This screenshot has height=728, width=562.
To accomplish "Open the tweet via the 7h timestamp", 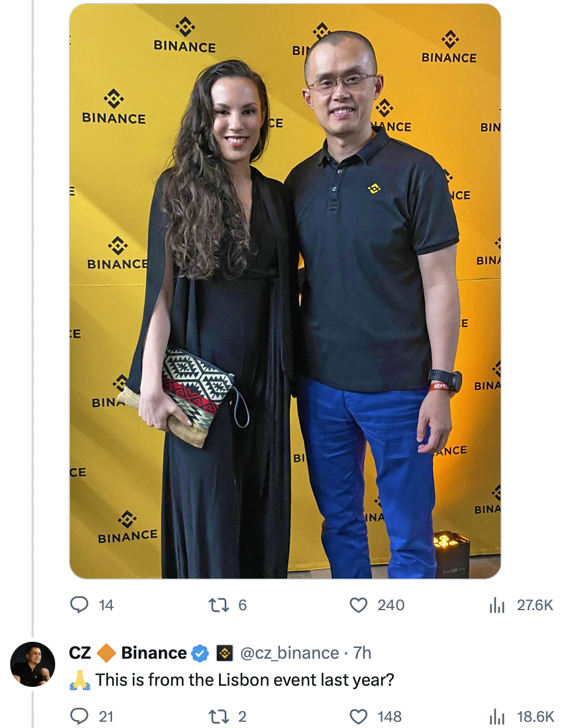I will (x=362, y=653).
